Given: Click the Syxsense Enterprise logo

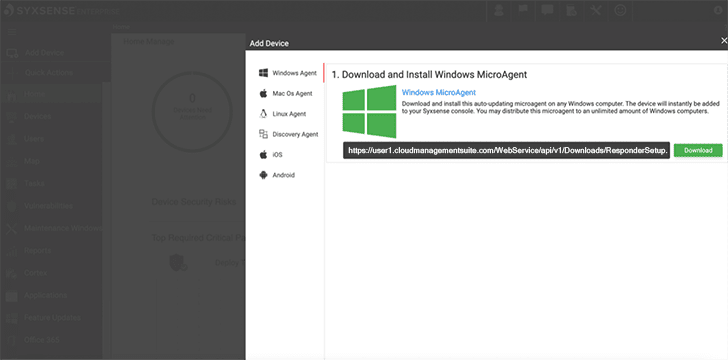Looking at the screenshot, I should coord(61,10).
